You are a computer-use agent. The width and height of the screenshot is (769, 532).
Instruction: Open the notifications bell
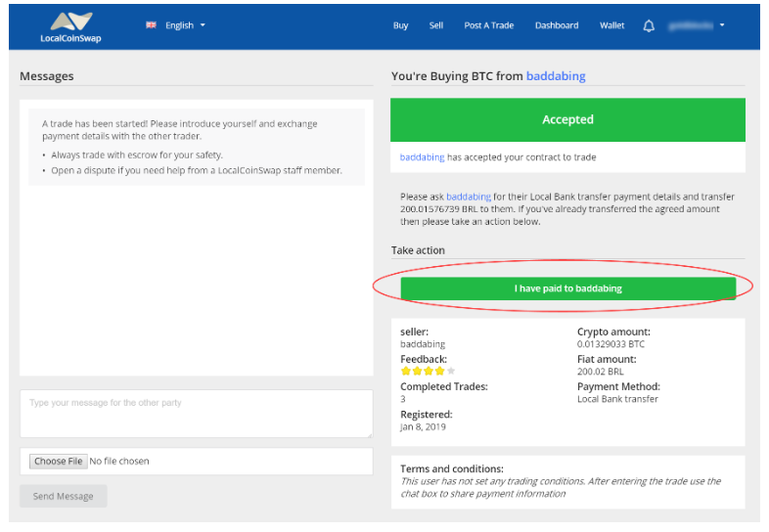pos(649,25)
